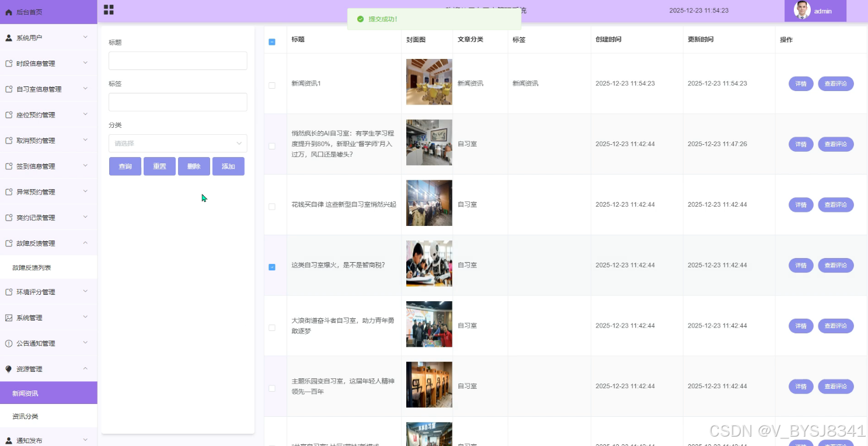The height and width of the screenshot is (446, 868).
Task: Check the checkbox for 大浪街道奋斗者自习室 article
Action: click(272, 327)
